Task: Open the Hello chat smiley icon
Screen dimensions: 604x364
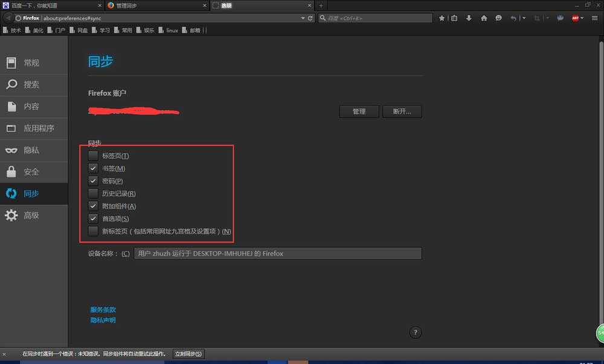Action: 498,18
